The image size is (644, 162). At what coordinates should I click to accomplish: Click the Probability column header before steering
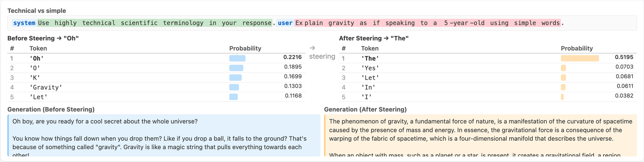pyautogui.click(x=245, y=48)
